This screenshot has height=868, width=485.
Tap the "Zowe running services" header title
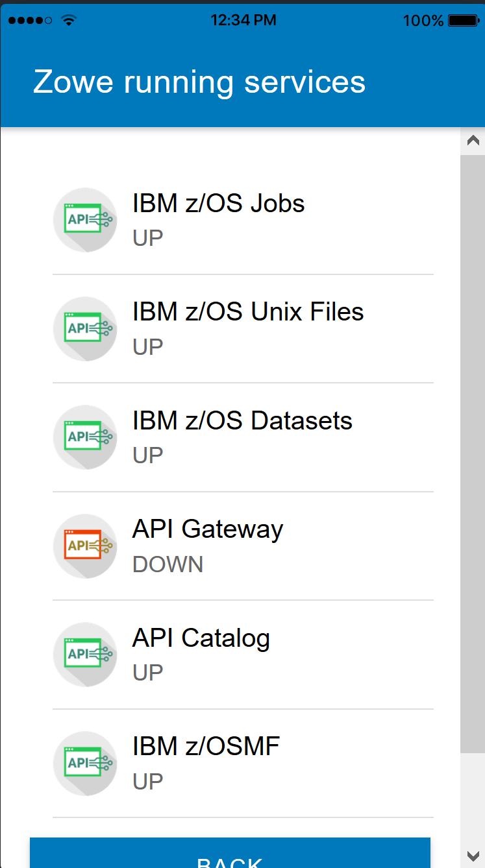[x=199, y=82]
